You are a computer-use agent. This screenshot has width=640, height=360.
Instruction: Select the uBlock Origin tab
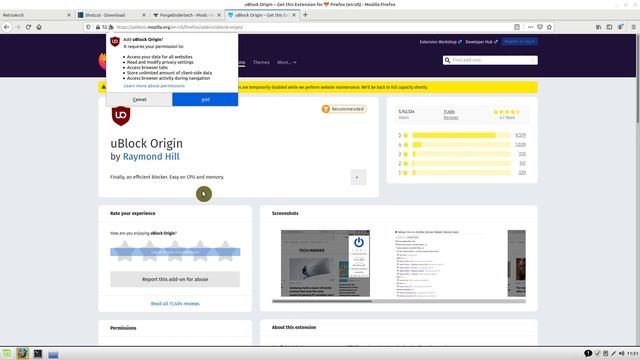(x=262, y=15)
